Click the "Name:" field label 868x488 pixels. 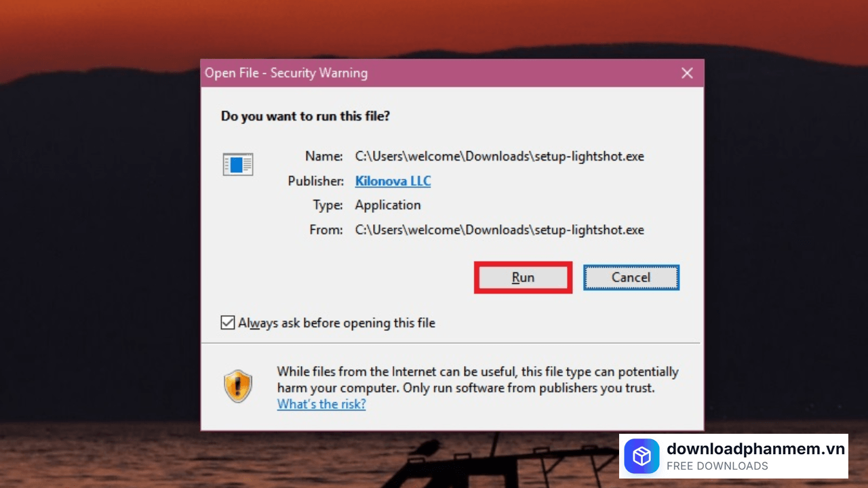click(x=324, y=156)
